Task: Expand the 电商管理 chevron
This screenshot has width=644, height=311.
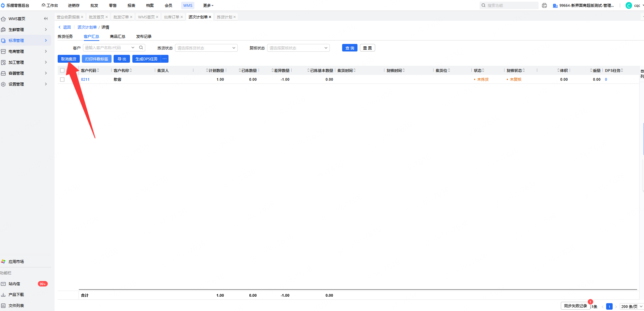Action: click(x=46, y=51)
